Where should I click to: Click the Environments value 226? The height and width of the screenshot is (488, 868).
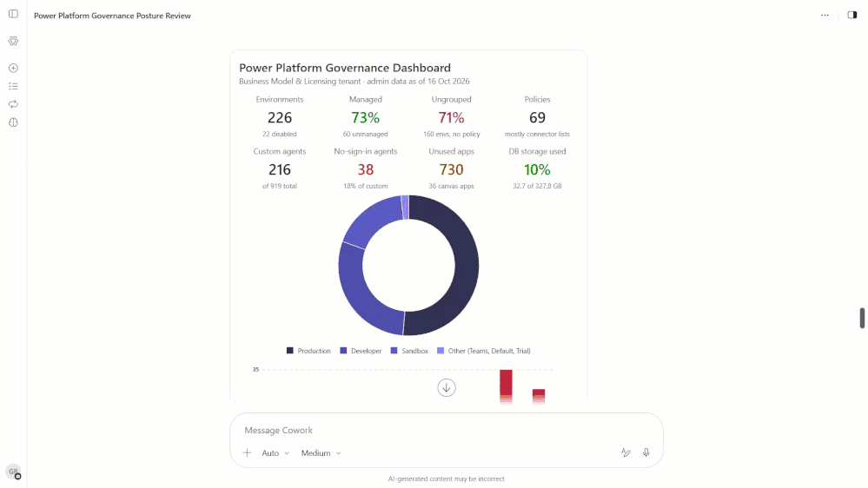click(x=280, y=117)
